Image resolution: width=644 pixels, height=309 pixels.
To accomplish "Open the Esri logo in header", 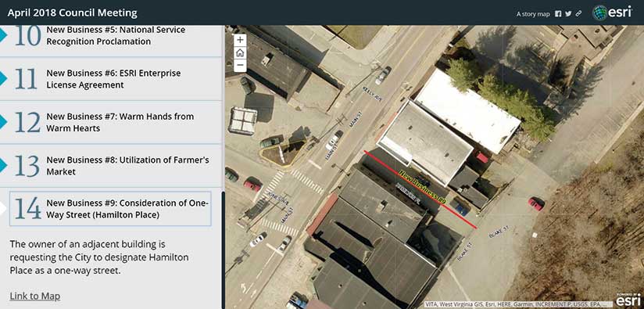I will (x=611, y=13).
